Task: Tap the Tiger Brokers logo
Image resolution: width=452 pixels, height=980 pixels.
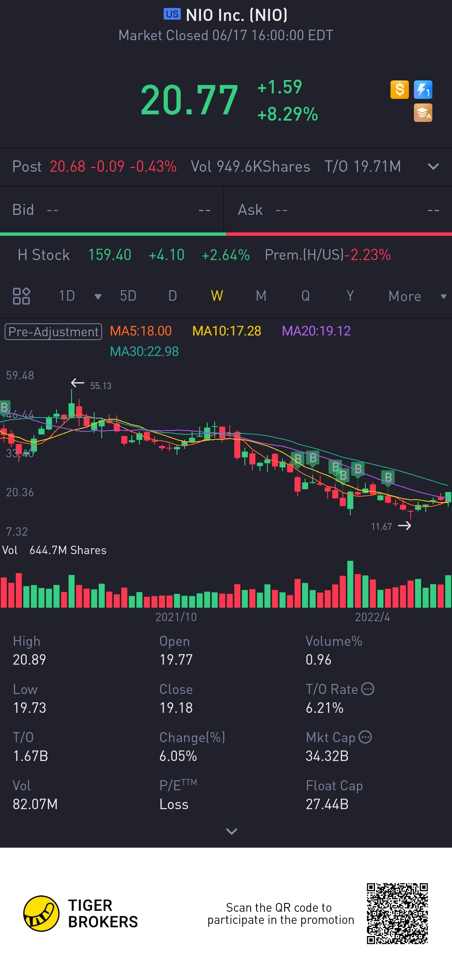Action: point(81,914)
